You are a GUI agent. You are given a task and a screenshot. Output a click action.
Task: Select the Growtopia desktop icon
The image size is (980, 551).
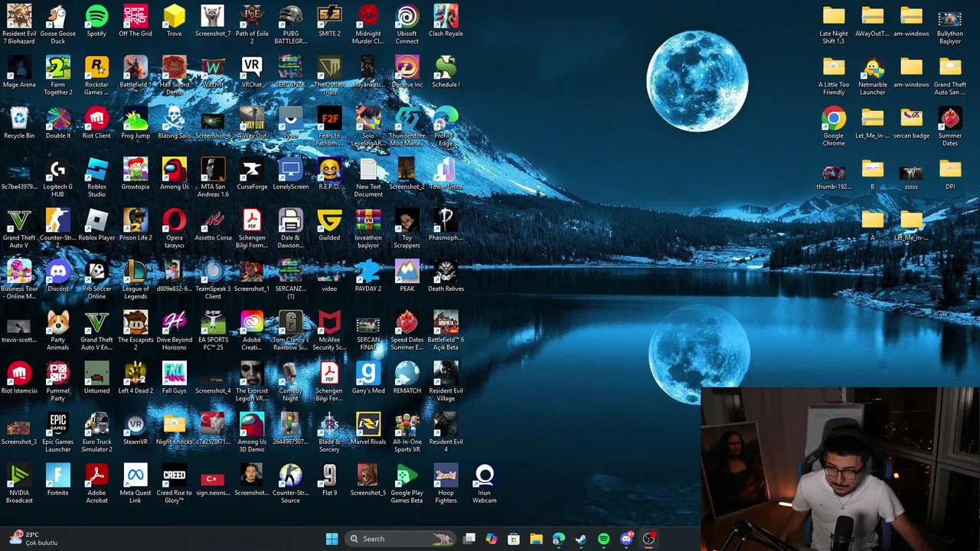point(136,174)
